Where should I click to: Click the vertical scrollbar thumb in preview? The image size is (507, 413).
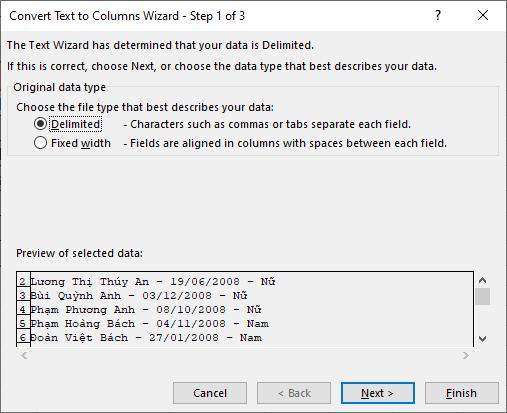pos(482,297)
